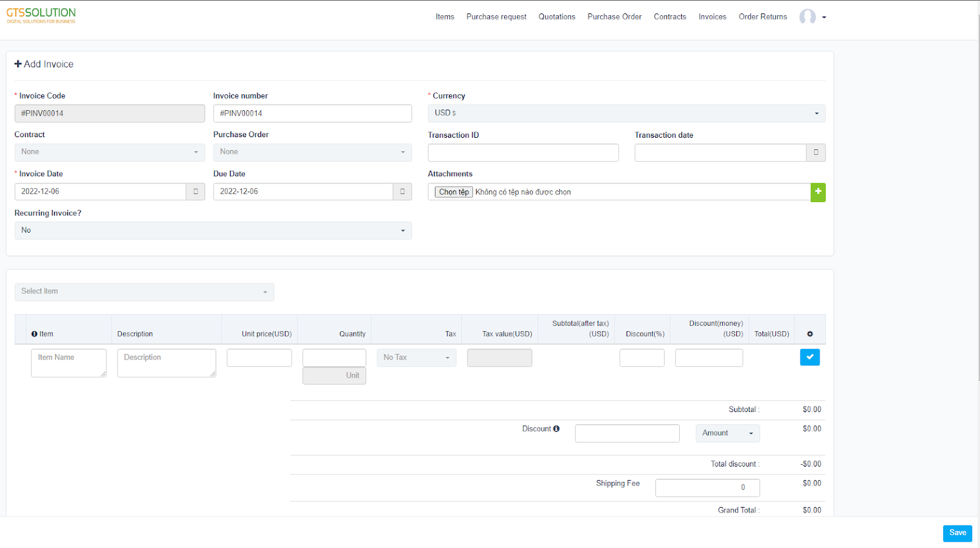Screen dimensions: 980x548
Task: Open the No Tax dropdown
Action: 416,358
